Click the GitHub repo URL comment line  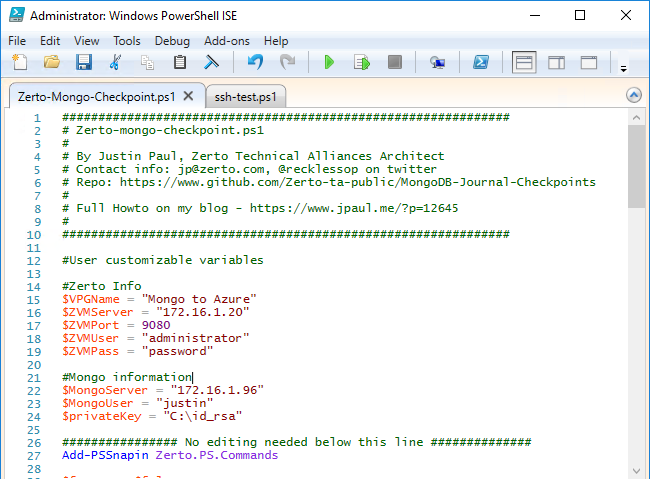click(329, 182)
